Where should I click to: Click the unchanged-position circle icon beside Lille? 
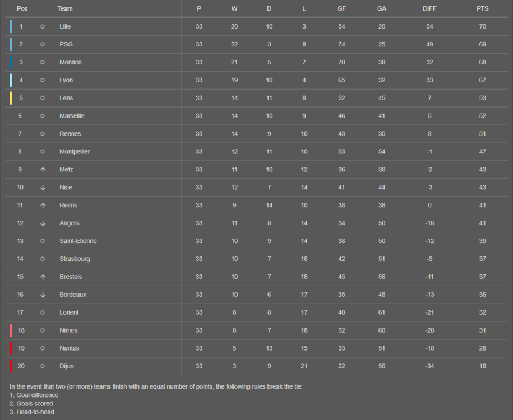click(x=43, y=27)
